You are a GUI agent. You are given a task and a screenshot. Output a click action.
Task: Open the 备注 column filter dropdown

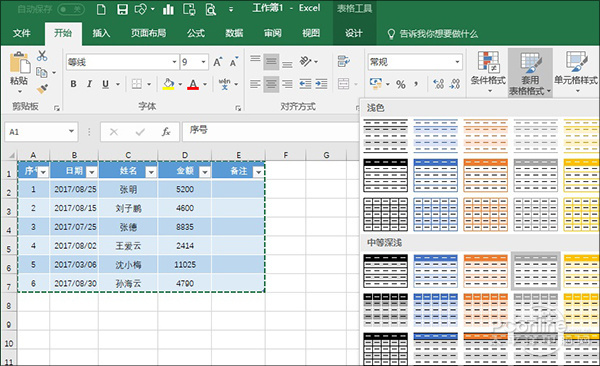(258, 172)
